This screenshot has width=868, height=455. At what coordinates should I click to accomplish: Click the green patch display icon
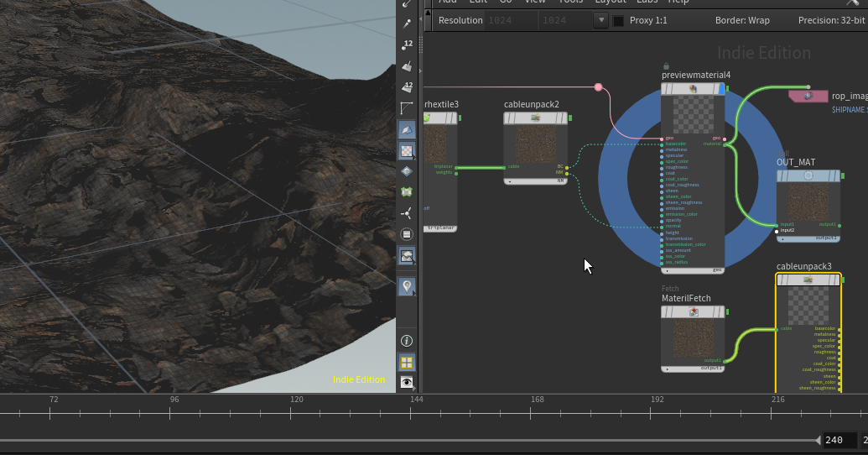pos(407,191)
